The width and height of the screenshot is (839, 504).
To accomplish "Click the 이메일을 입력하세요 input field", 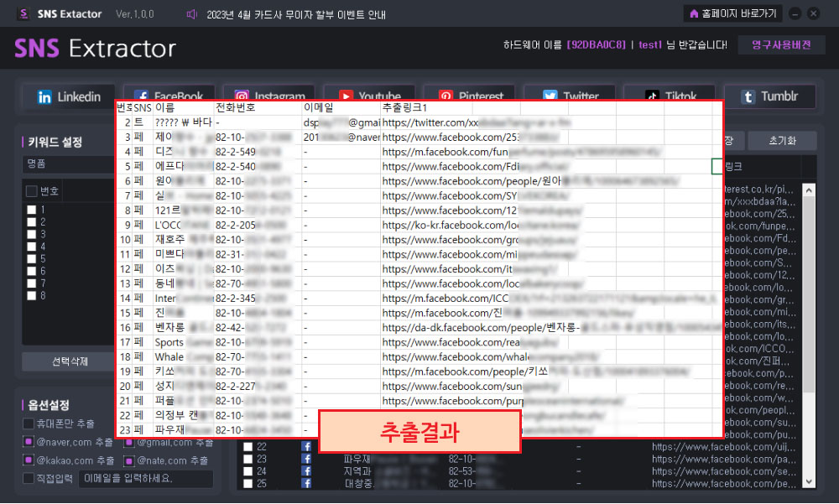I will point(146,478).
